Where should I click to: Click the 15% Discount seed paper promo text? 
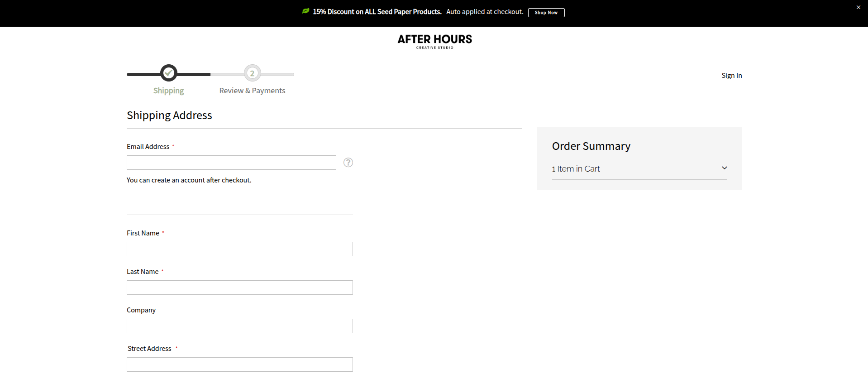(377, 12)
